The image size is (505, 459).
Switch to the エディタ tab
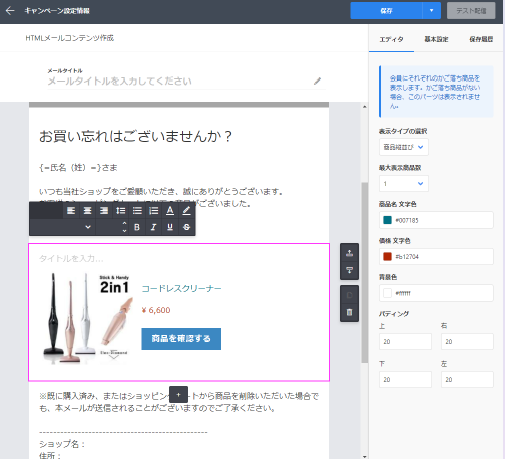pyautogui.click(x=391, y=39)
